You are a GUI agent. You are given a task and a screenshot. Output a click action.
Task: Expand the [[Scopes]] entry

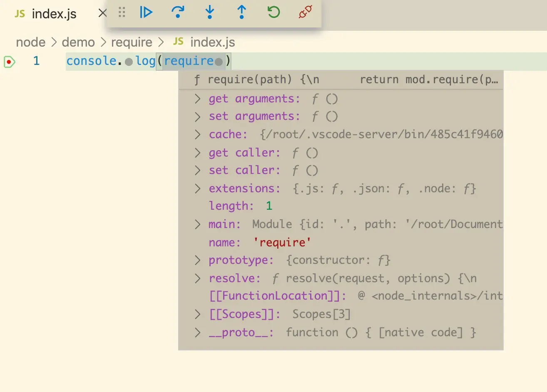(x=198, y=314)
